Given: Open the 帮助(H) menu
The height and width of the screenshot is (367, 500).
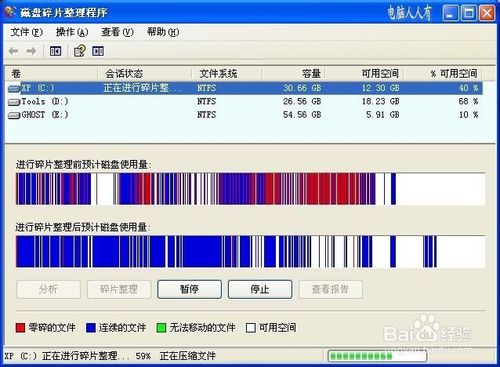Looking at the screenshot, I should click(163, 32).
